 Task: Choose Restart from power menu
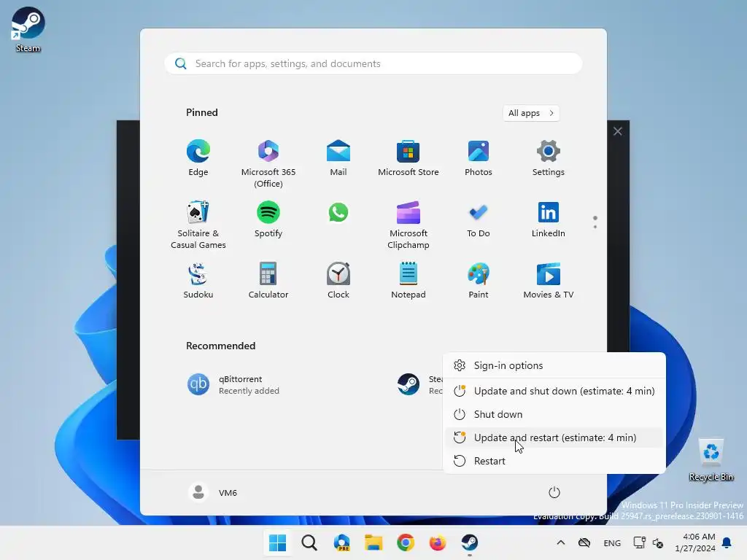[554, 461]
